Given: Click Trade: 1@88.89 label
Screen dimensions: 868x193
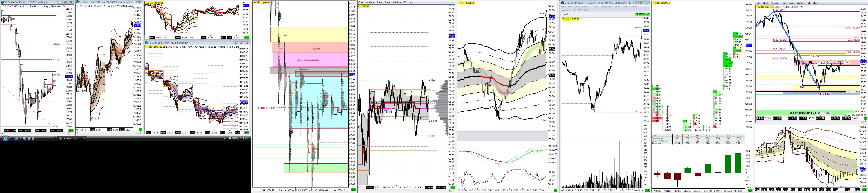Looking at the screenshot, I should (467, 3).
